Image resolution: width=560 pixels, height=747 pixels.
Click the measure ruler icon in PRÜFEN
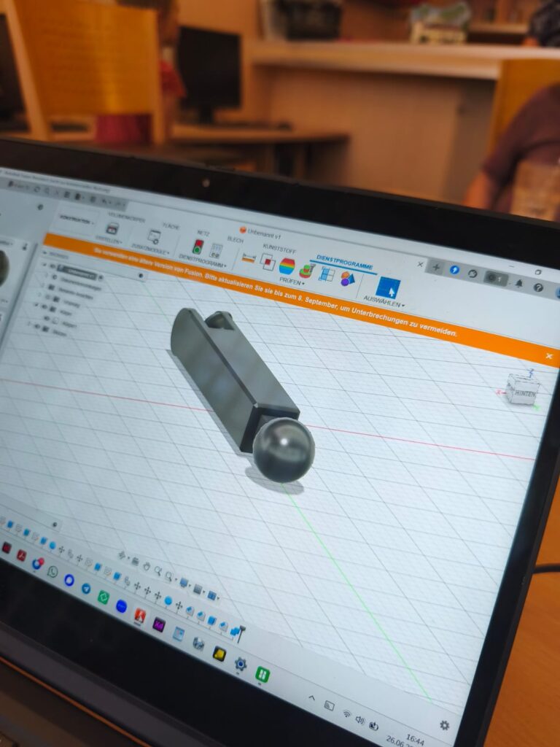249,258
